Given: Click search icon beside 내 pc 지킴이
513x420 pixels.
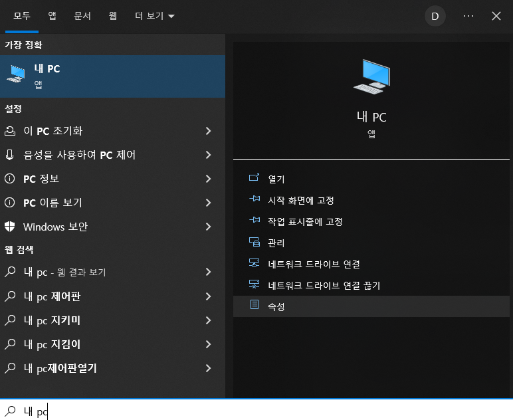Looking at the screenshot, I should 10,344.
